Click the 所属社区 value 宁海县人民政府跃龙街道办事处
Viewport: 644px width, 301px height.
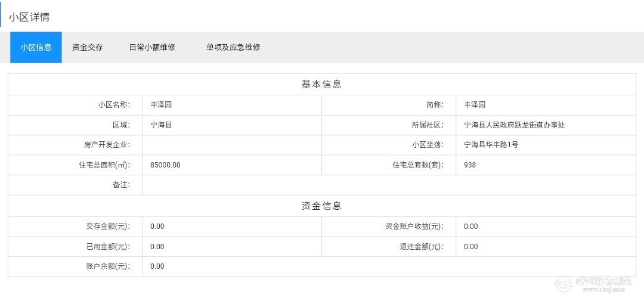[x=514, y=125]
